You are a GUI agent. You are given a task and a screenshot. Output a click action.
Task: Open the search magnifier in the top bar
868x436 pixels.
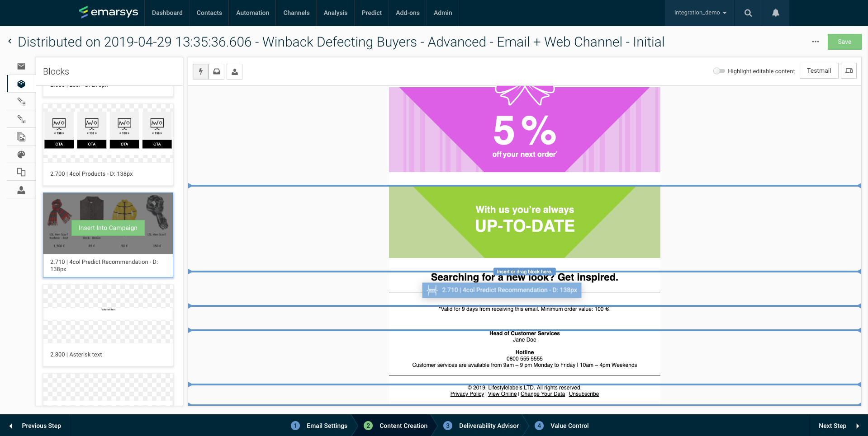[x=747, y=13]
